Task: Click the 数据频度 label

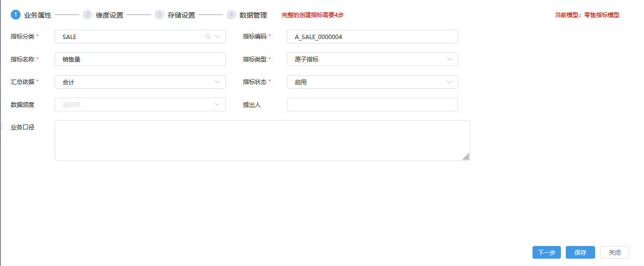Action: click(x=22, y=104)
